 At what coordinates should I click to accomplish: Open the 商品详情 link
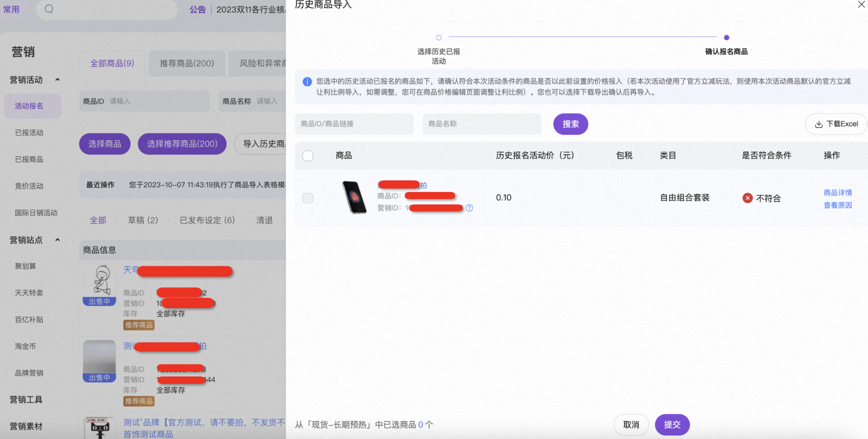[x=838, y=192]
